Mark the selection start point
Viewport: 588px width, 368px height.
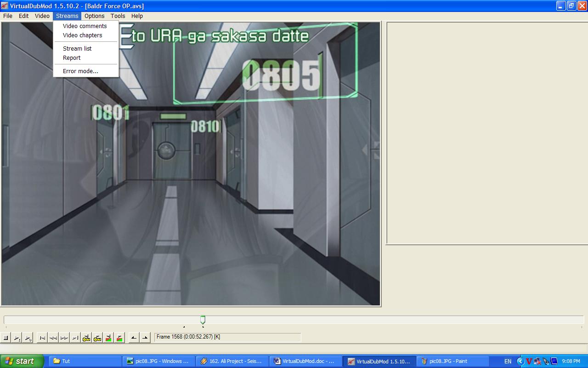tap(134, 338)
